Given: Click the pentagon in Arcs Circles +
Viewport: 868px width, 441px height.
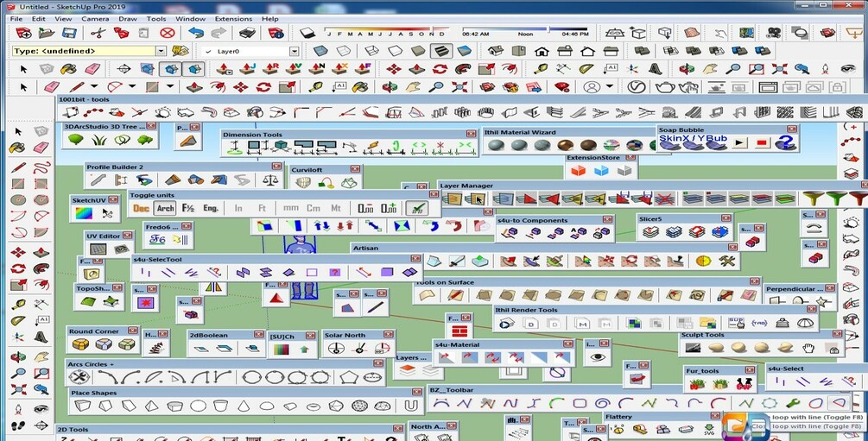Looking at the screenshot, I should pyautogui.click(x=349, y=377).
